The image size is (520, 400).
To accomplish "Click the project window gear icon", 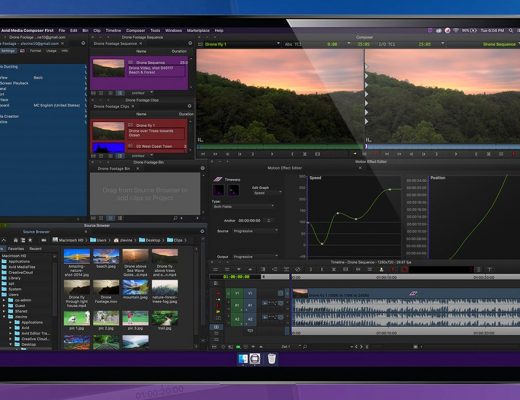I will click(x=83, y=43).
